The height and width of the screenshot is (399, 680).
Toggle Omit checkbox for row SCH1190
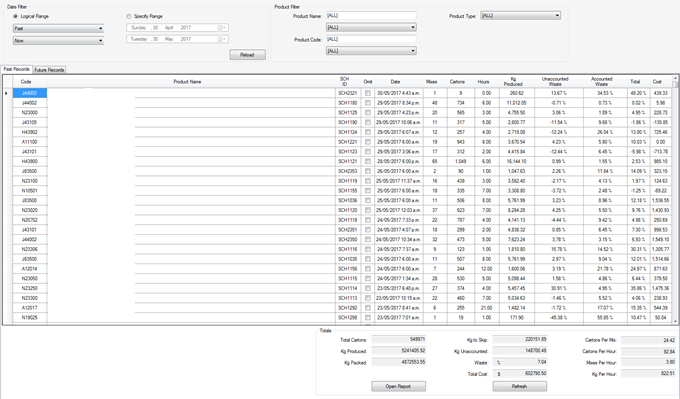368,123
